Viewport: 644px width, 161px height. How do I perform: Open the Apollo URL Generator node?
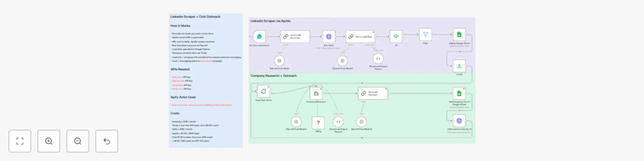pyautogui.click(x=295, y=36)
